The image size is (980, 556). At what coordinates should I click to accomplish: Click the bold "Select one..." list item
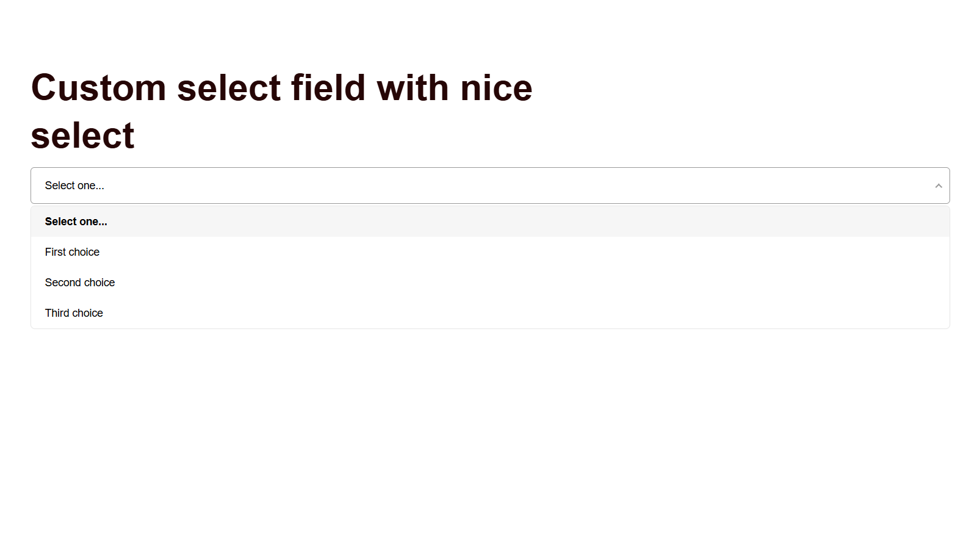coord(76,222)
